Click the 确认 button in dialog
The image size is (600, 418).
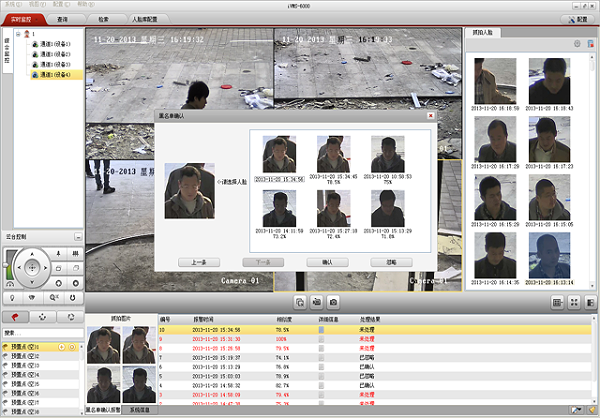click(326, 260)
